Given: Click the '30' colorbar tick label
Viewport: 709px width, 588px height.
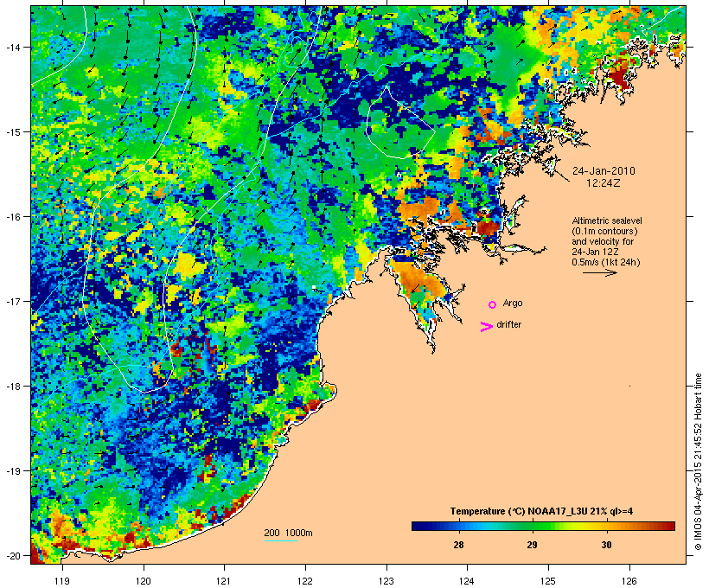Looking at the screenshot, I should click(x=606, y=545).
